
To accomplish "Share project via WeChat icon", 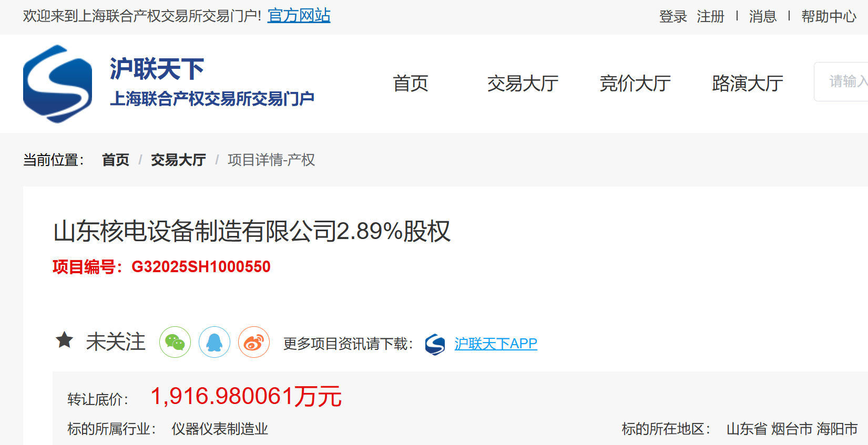I will point(175,342).
